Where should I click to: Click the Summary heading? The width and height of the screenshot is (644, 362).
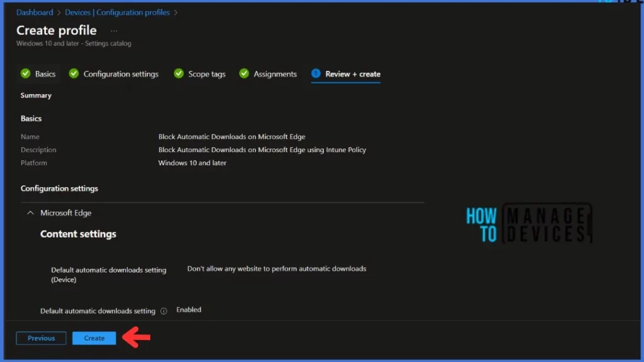[x=36, y=96]
